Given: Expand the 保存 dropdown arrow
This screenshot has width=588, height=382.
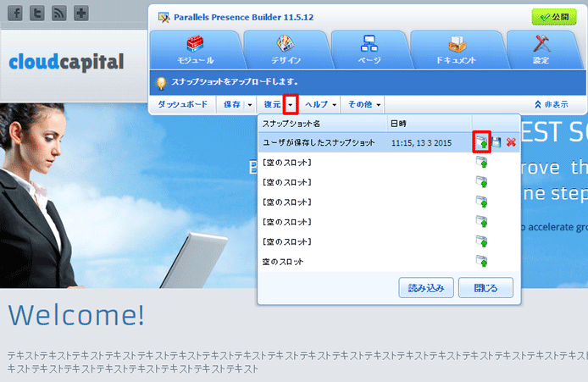Looking at the screenshot, I should click(250, 104).
